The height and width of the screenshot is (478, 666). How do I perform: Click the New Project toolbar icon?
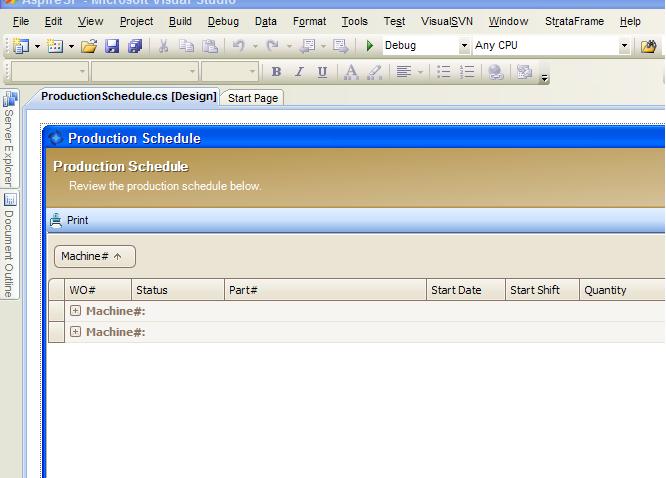22,46
